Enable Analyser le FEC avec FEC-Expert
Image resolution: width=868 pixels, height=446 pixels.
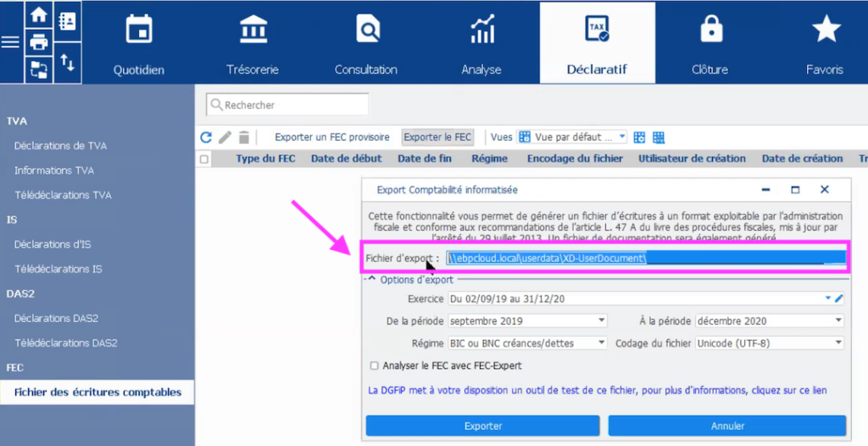(374, 365)
